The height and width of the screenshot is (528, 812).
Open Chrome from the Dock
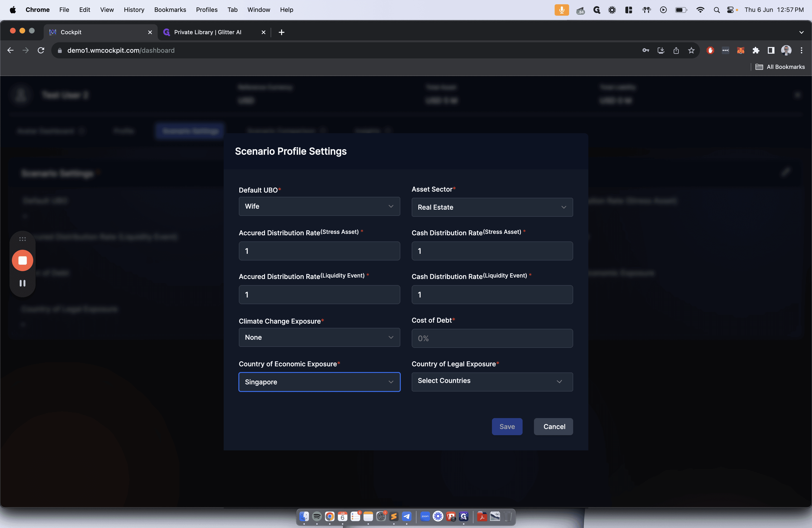[330, 516]
